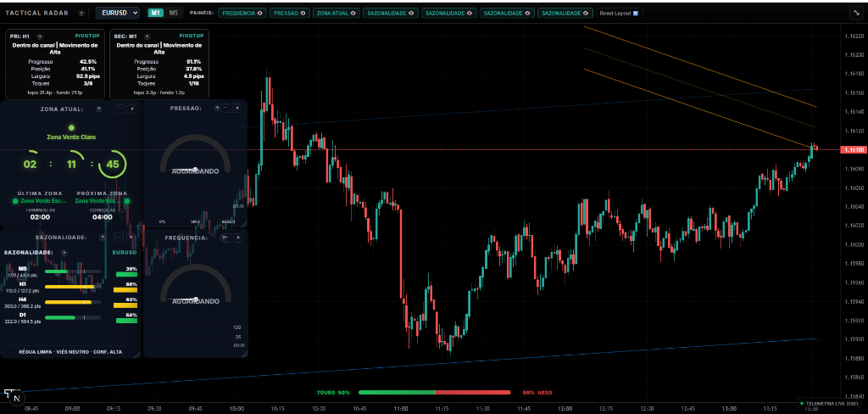Toggle the PRESSAO panel visibility
868x414 pixels.
(290, 13)
